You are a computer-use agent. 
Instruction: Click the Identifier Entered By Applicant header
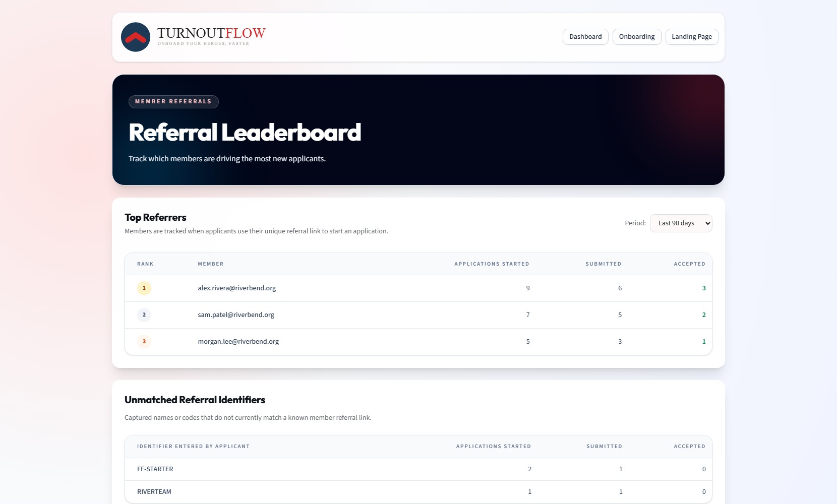[193, 447]
